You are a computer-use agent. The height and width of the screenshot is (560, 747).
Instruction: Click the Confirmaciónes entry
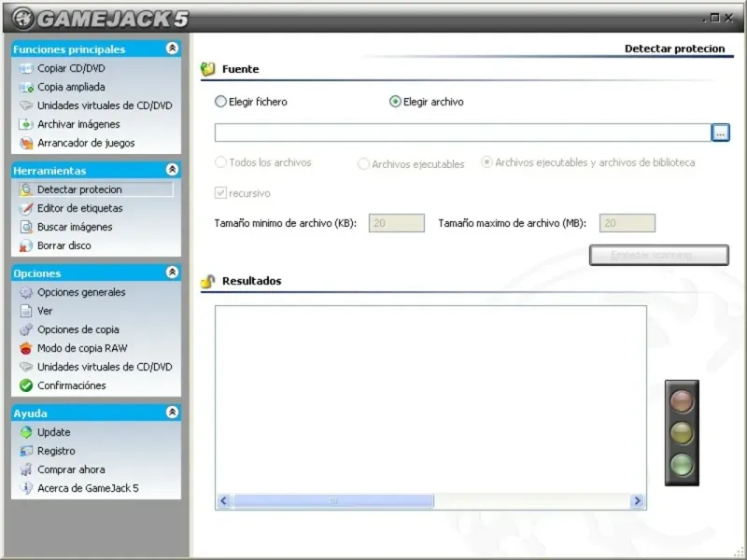point(72,385)
